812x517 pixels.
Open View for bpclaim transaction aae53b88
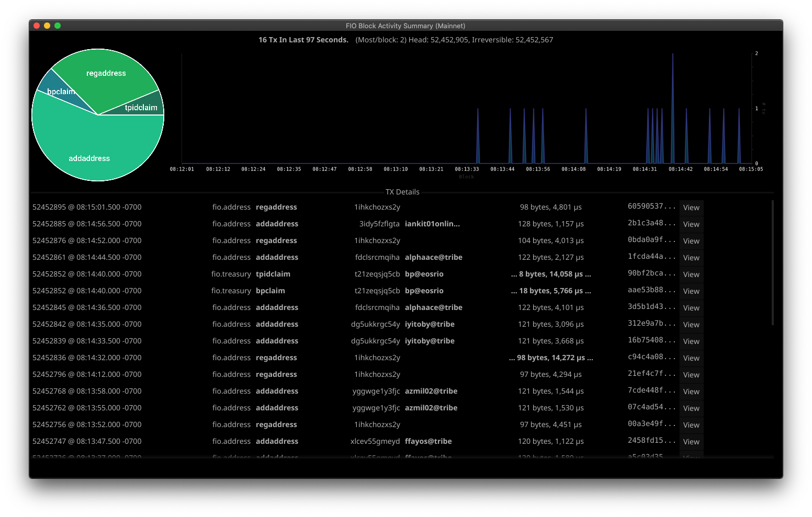click(691, 291)
